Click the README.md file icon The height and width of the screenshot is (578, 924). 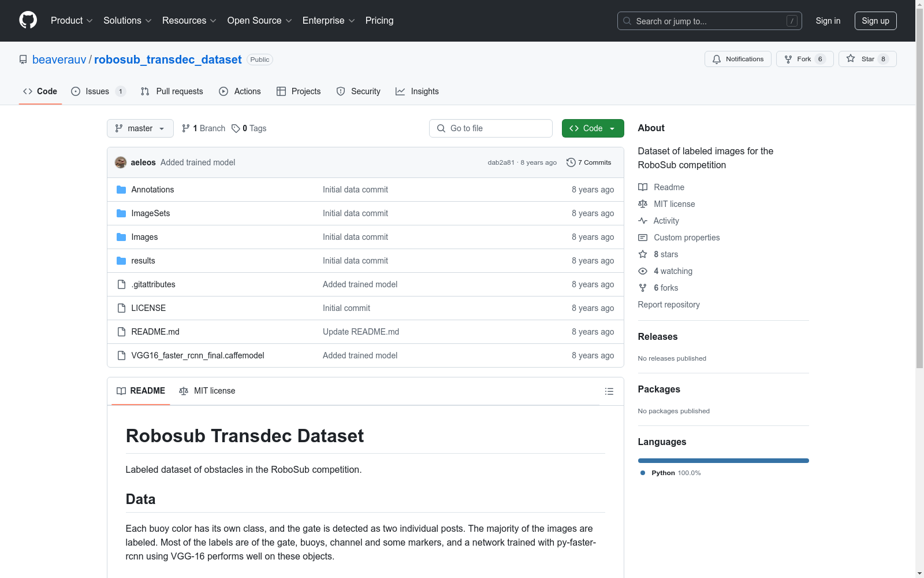(x=121, y=332)
